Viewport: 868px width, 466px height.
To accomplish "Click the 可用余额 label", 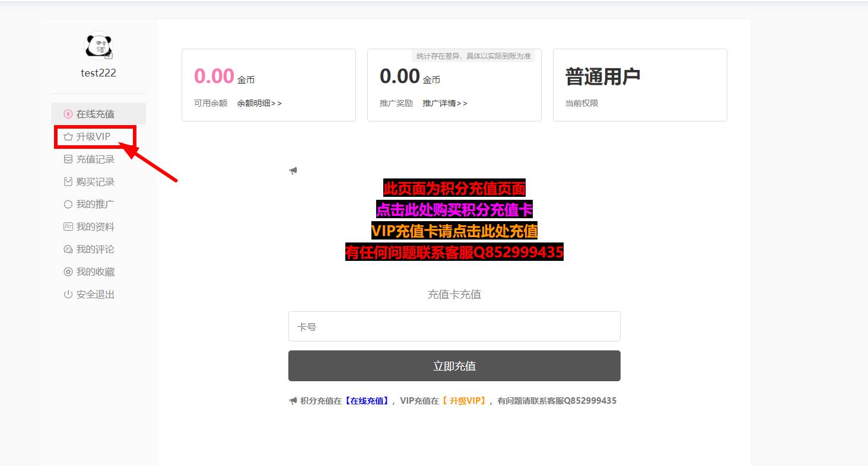I will pos(211,103).
